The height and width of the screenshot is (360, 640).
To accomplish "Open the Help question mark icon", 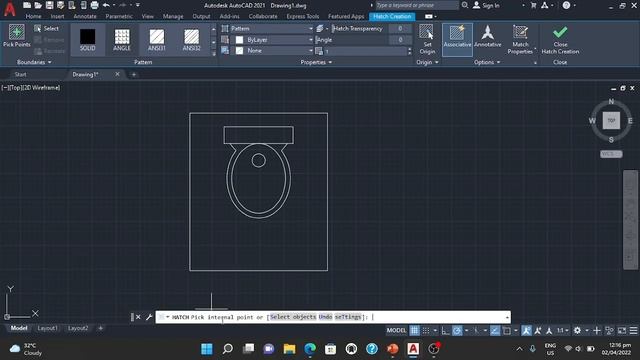I will click(566, 5).
